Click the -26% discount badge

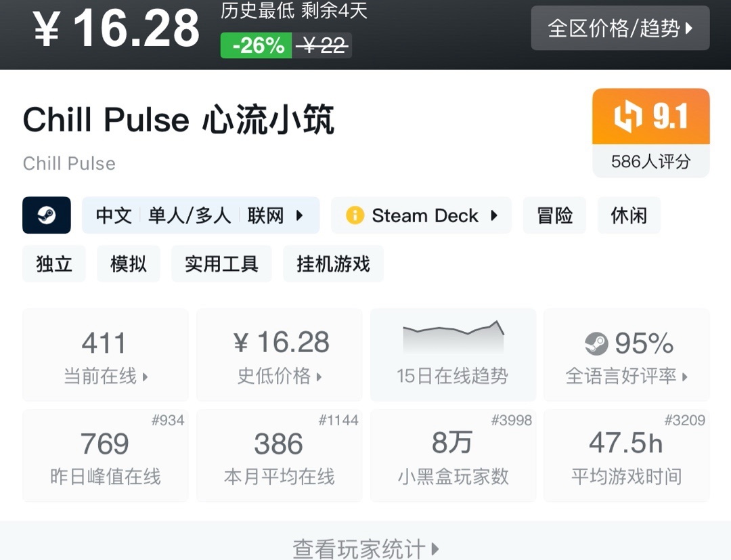(257, 45)
